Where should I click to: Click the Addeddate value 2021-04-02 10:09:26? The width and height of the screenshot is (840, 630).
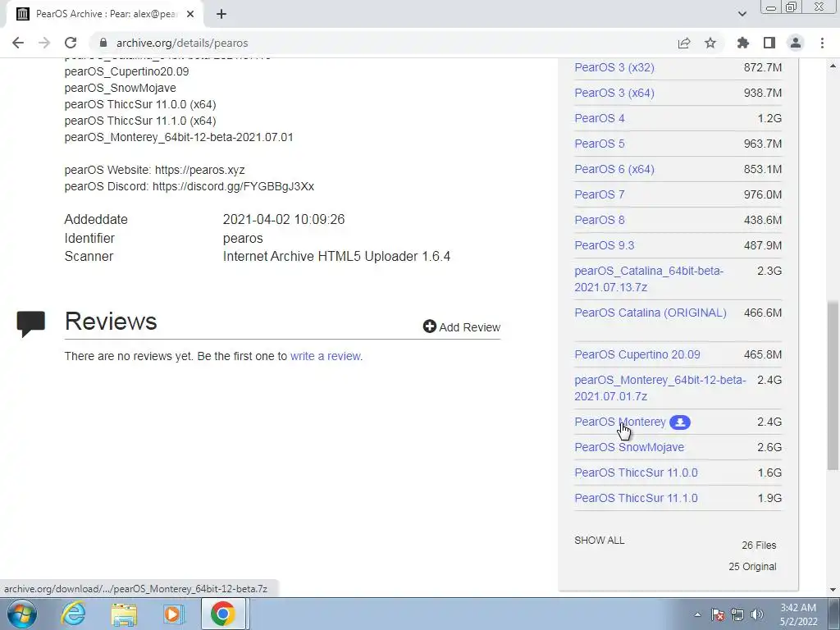(284, 220)
